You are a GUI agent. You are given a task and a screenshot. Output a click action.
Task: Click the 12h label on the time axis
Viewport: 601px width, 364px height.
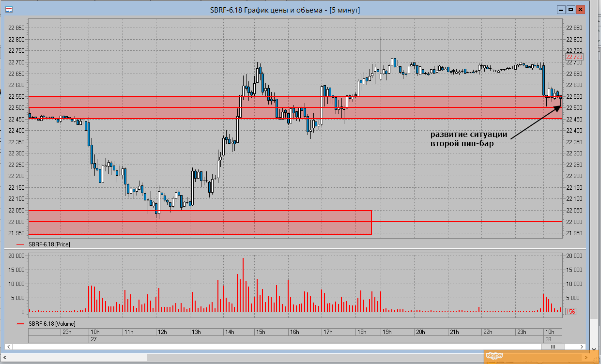[x=162, y=332]
